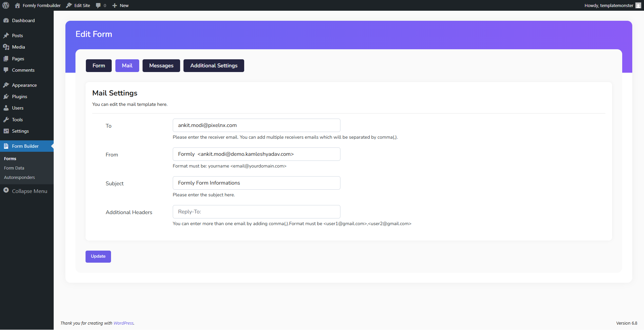Screen dimensions: 644x330
Task: Click the Pages icon in sidebar
Action: point(6,59)
